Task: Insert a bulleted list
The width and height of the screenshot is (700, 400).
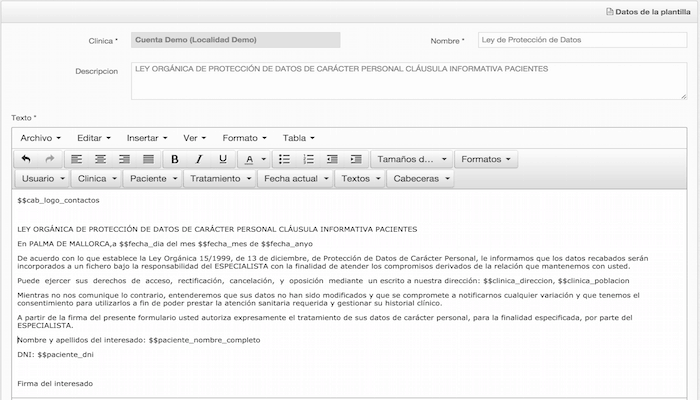Action: (x=284, y=159)
